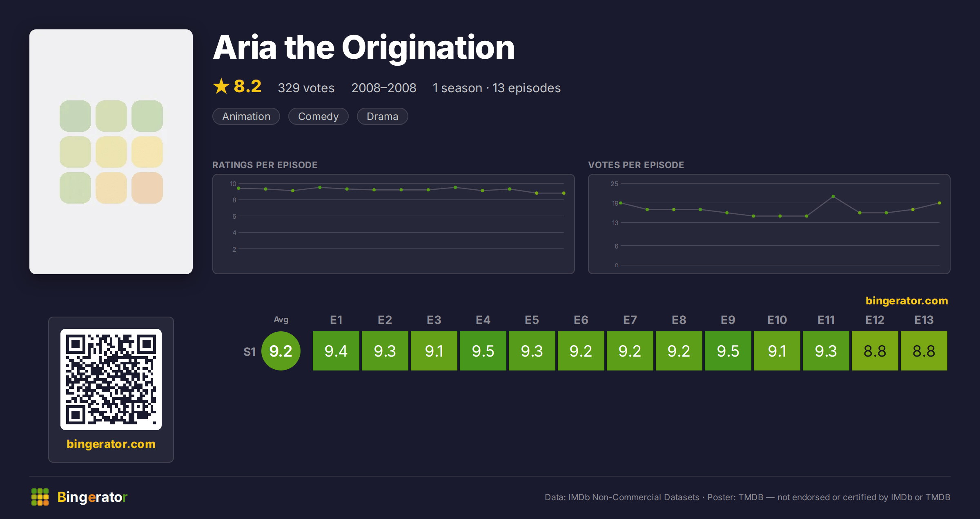Click the E4 rating tile 9.5
Viewport: 980px width, 519px height.
pos(483,351)
